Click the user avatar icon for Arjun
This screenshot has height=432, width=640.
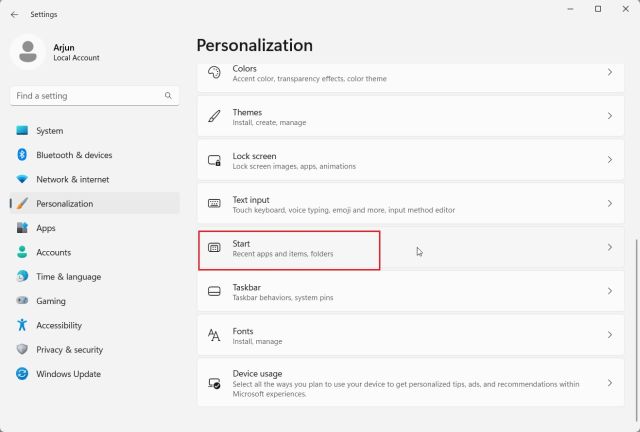(x=28, y=52)
